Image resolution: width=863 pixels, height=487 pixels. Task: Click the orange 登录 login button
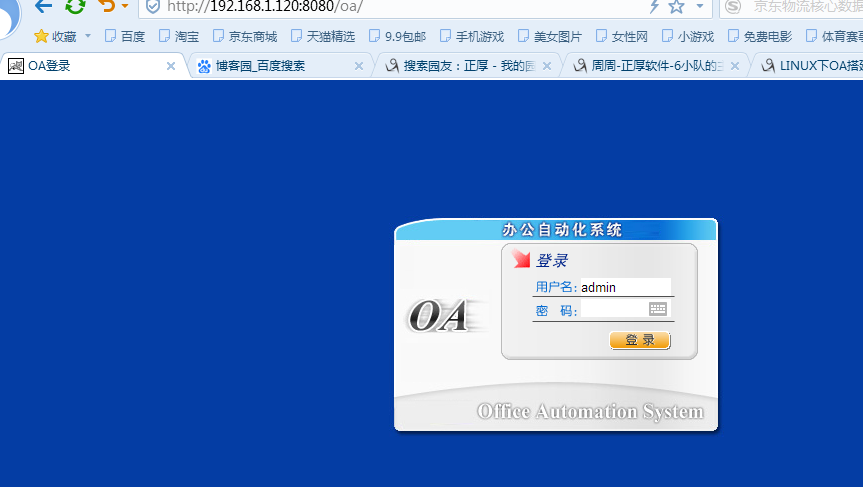[x=640, y=340]
